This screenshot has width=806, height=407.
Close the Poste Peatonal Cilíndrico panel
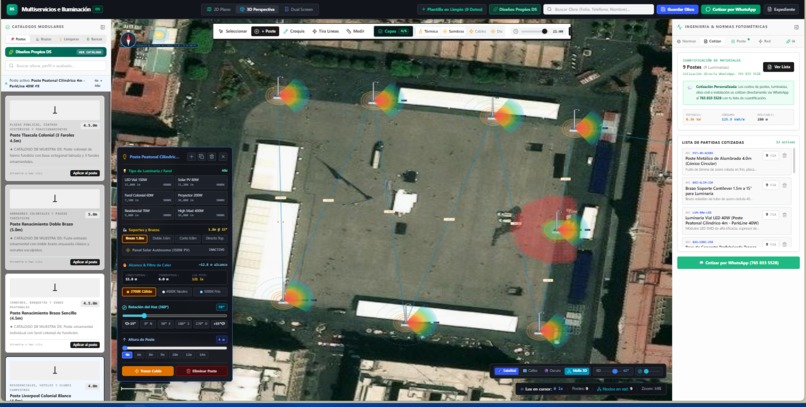[x=223, y=157]
